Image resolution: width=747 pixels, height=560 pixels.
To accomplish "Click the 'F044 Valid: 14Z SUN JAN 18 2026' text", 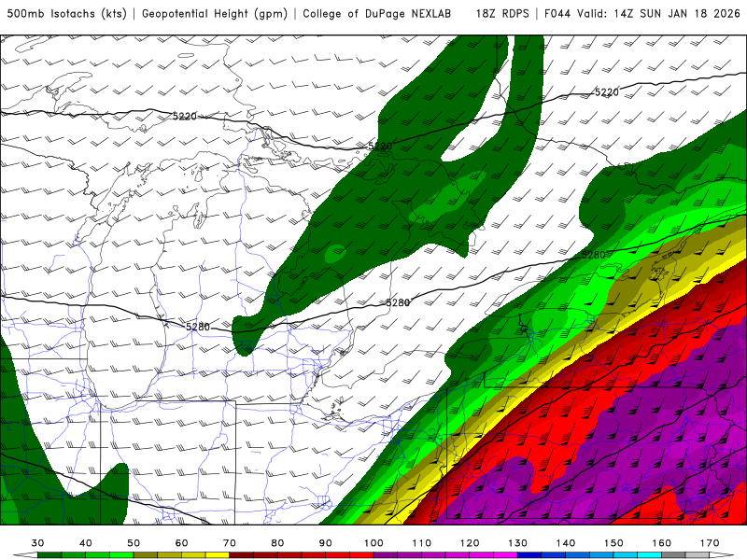I will coord(642,14).
